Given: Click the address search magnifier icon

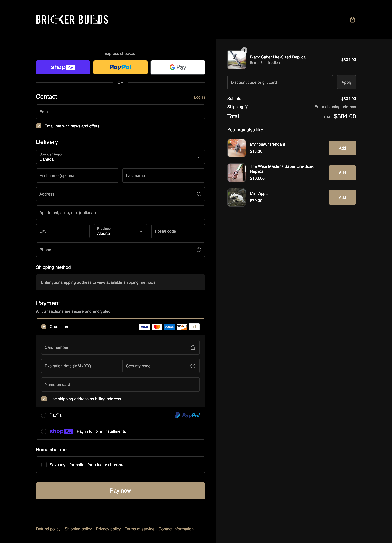Looking at the screenshot, I should (x=199, y=194).
